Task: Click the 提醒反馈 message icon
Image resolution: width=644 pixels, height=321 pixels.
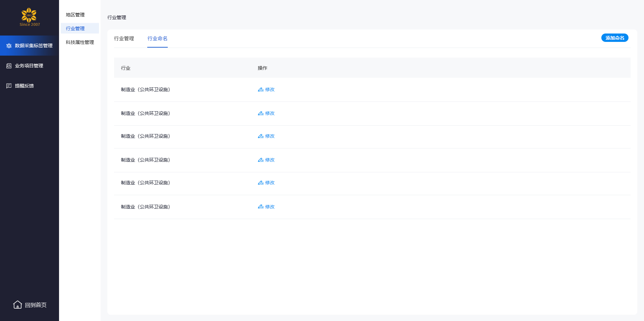Action: click(x=9, y=86)
